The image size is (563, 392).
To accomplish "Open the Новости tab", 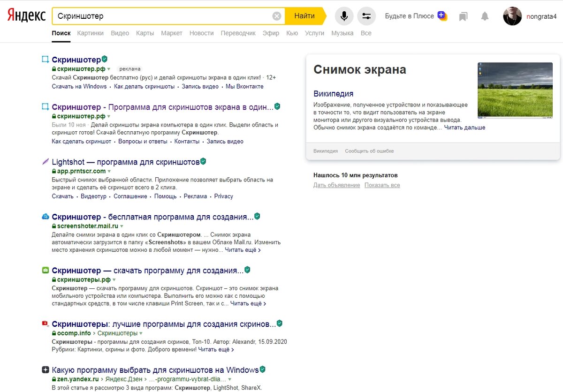I will tap(201, 33).
